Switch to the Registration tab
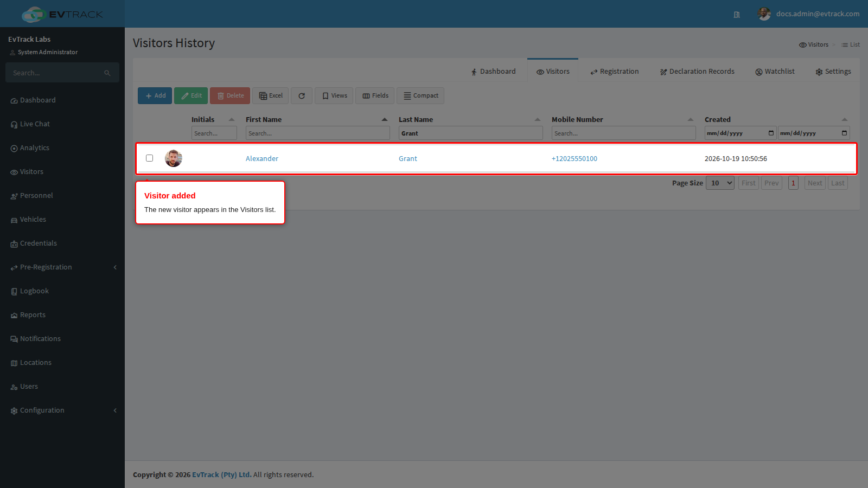This screenshot has width=868, height=488. [x=615, y=72]
